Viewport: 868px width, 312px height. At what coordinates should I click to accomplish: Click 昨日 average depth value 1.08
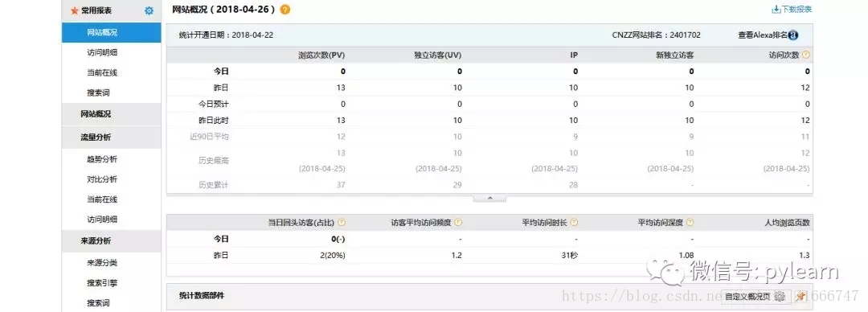point(686,256)
